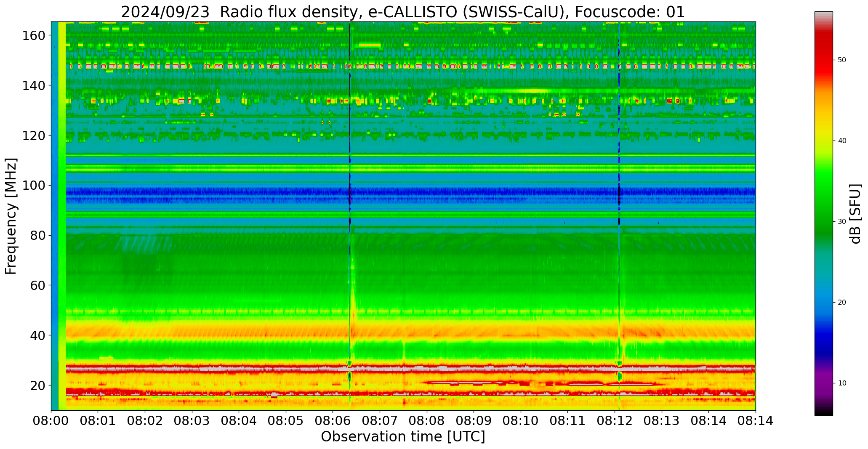Click the 08:04 time tick label
This screenshot has height=449, width=868.
tap(239, 421)
